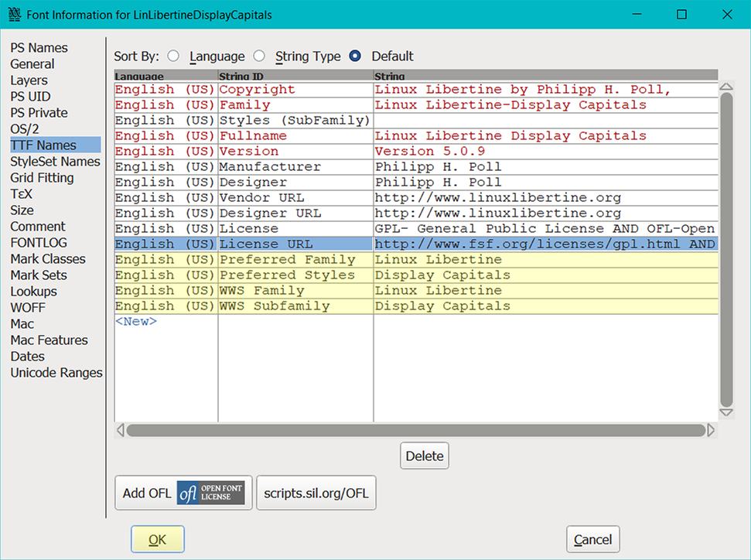This screenshot has width=751, height=560.
Task: Click the scroll left arrow under the table
Action: tap(120, 430)
